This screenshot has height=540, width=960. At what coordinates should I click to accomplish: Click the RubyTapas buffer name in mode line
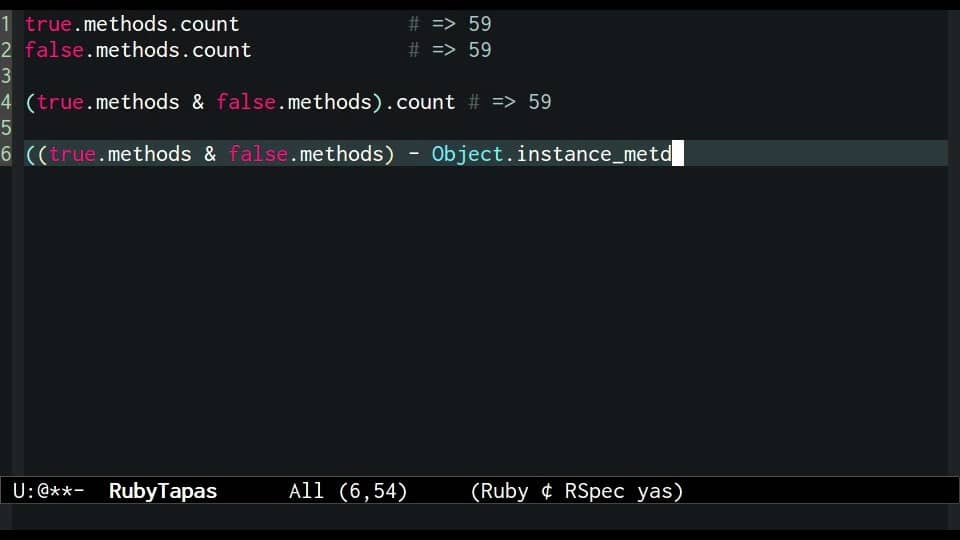[x=163, y=491]
